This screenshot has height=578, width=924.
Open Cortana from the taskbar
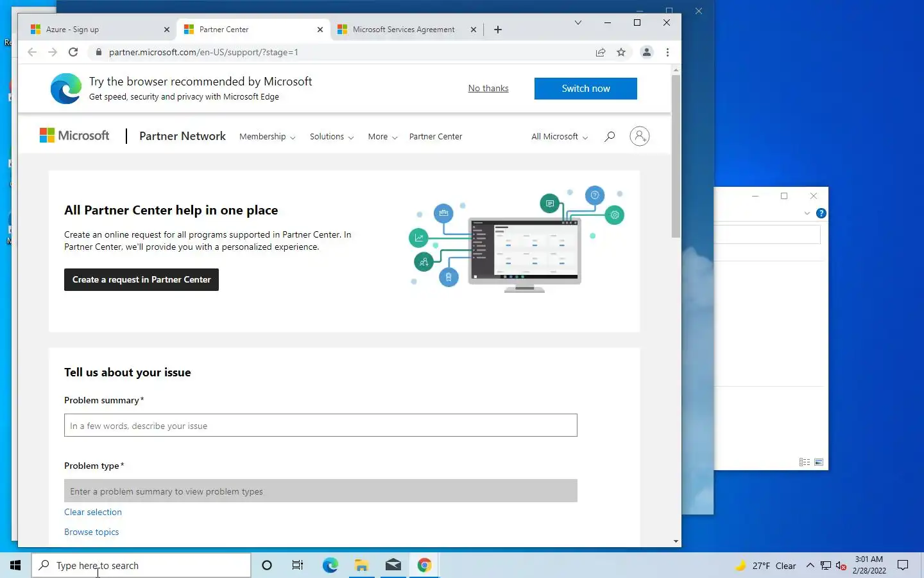(x=267, y=565)
